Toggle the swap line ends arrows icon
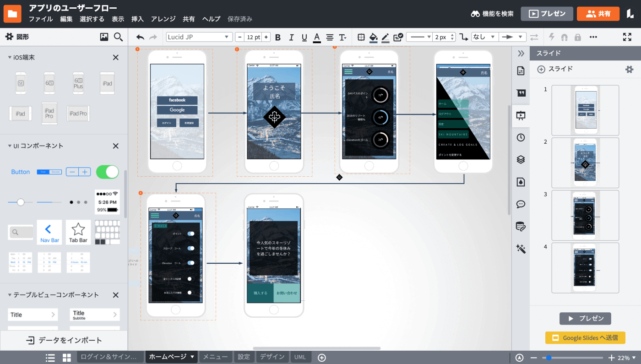This screenshot has width=641, height=364. tap(534, 37)
